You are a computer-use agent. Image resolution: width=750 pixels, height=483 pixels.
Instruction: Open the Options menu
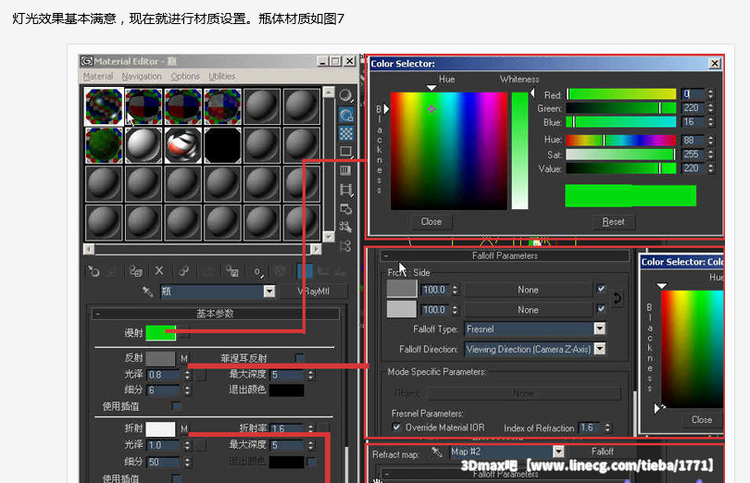185,76
